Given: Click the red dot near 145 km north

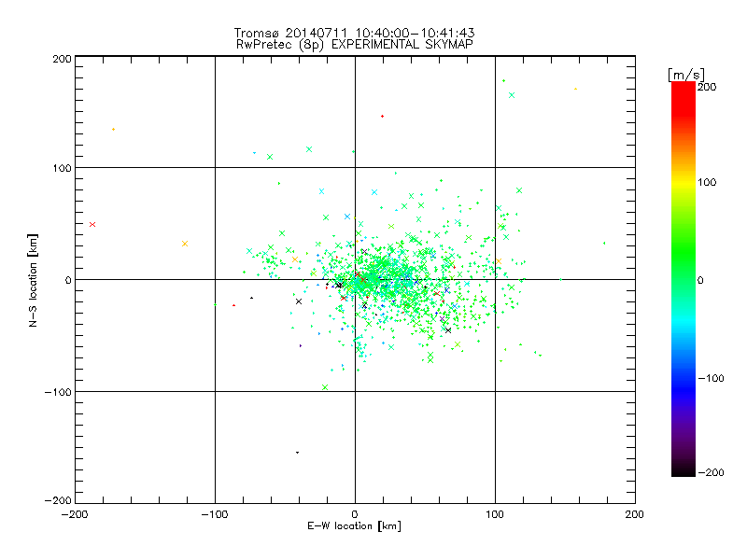Looking at the screenshot, I should 382,116.
